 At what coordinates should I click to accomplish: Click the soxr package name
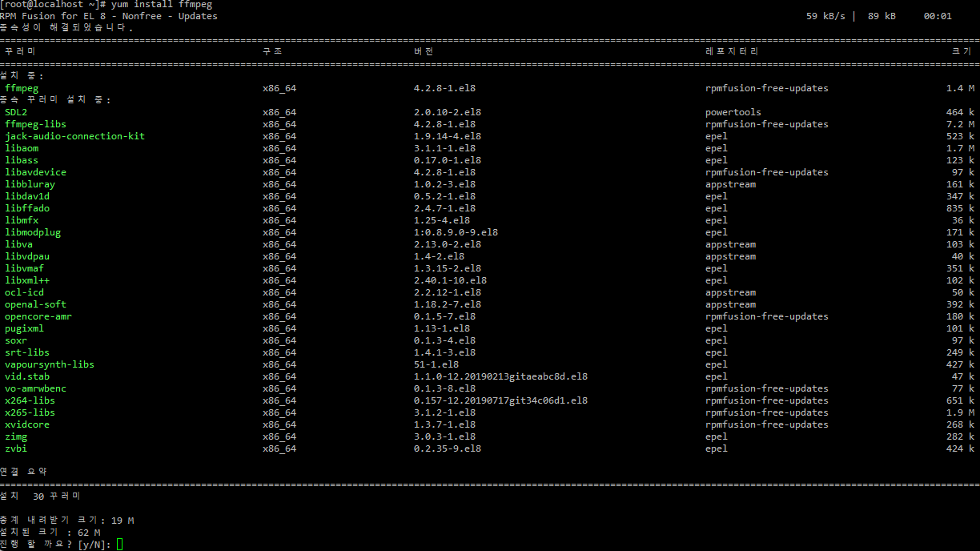(x=16, y=340)
